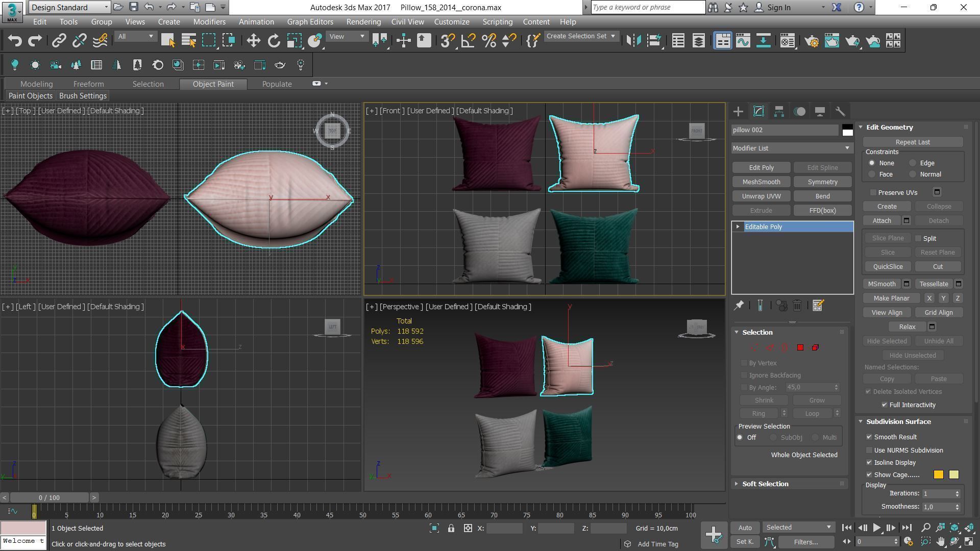This screenshot has height=551, width=980.
Task: Open the Modify command panel tab
Action: (x=758, y=111)
